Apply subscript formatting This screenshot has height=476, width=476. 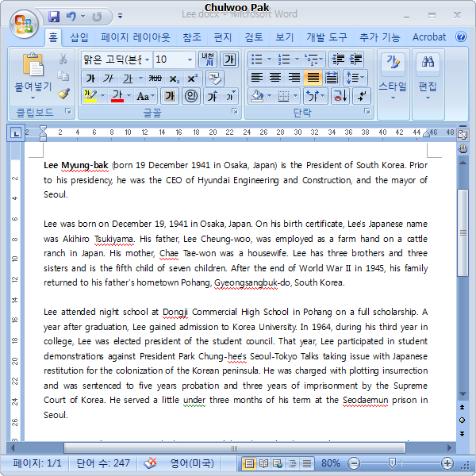[174, 79]
